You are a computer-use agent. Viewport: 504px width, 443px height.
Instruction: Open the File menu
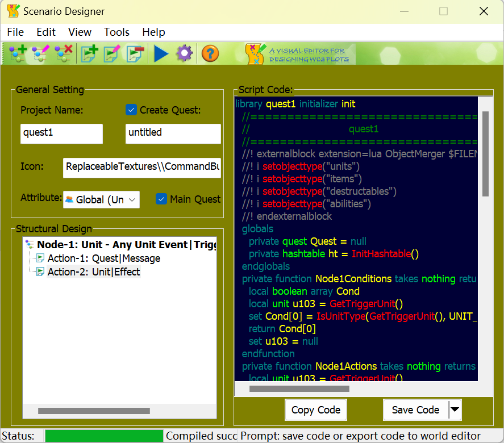15,32
